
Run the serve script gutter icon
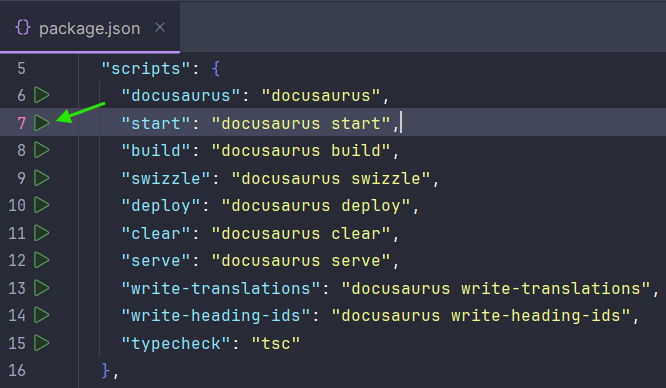tap(42, 260)
